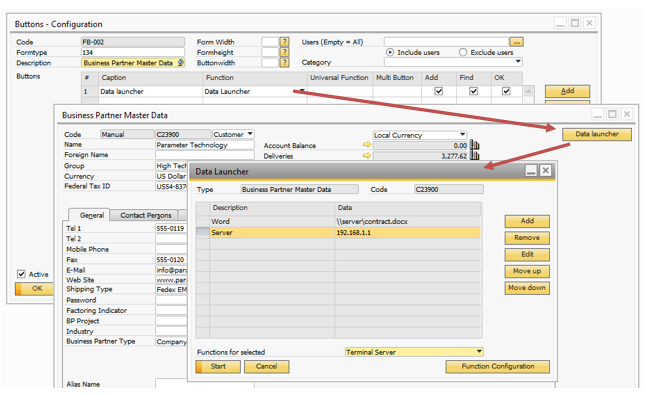Click the Caption column header

tap(150, 77)
